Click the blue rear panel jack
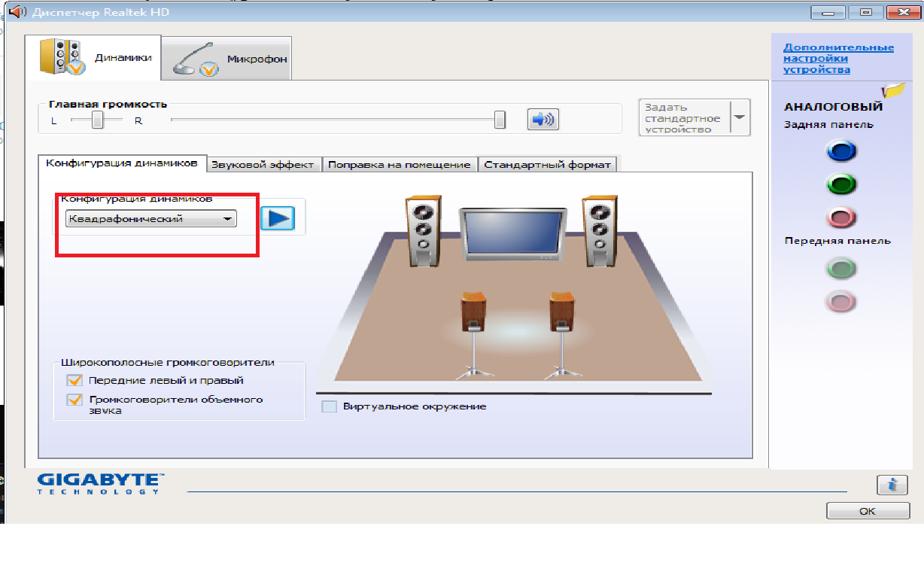 pyautogui.click(x=841, y=151)
